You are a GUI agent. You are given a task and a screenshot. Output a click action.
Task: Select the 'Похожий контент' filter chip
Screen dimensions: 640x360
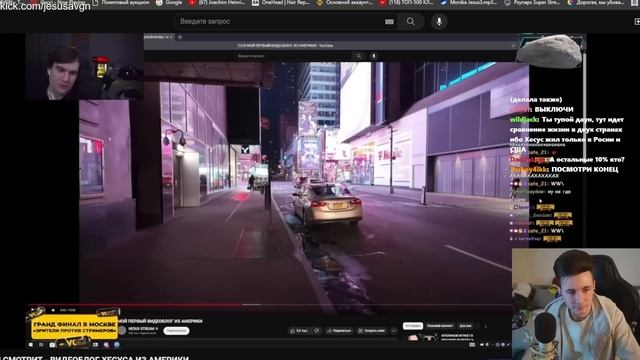coord(440,326)
